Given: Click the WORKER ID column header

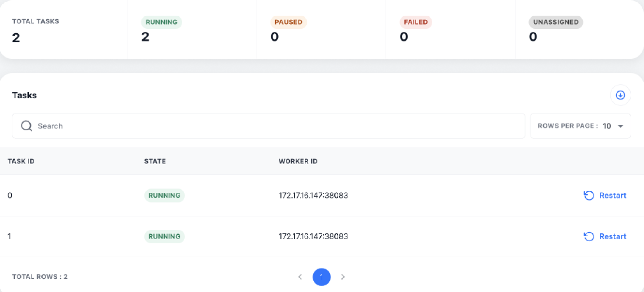Looking at the screenshot, I should tap(298, 161).
